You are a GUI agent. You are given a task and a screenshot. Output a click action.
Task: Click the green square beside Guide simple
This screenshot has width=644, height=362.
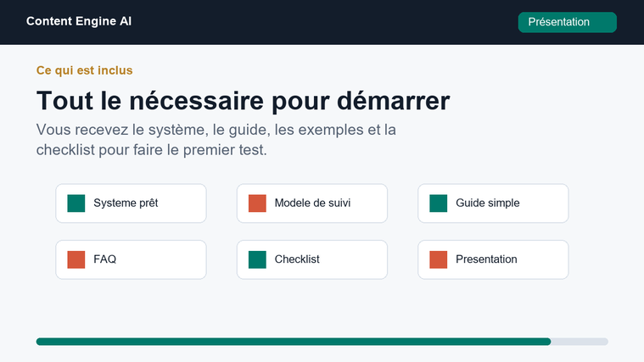(438, 203)
